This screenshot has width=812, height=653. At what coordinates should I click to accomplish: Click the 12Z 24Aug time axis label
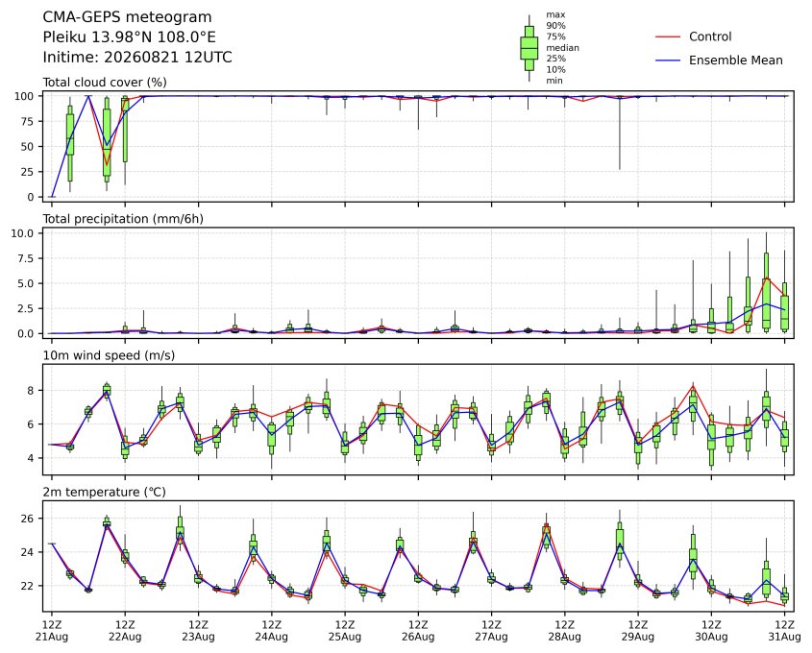(271, 630)
